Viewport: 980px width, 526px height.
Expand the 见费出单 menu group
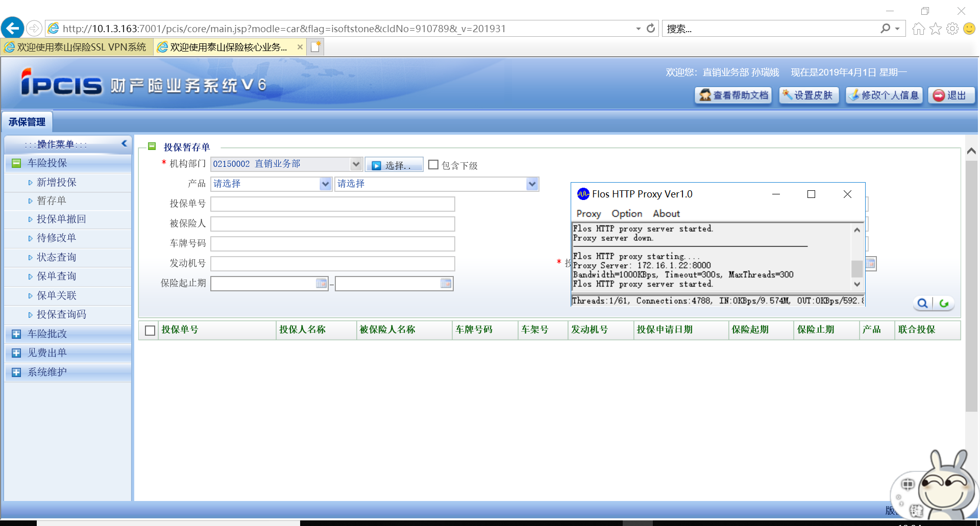pos(16,353)
